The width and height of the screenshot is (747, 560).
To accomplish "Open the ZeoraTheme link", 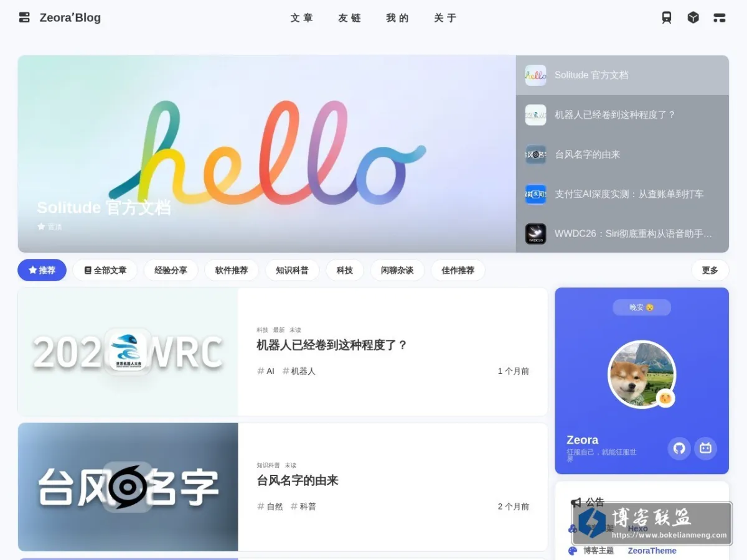I will click(652, 551).
